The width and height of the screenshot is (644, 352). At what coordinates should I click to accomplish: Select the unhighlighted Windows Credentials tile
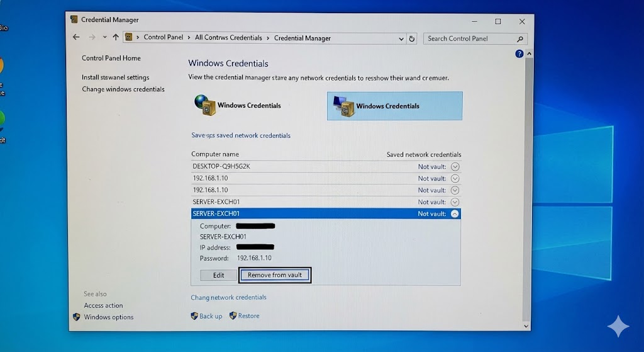(238, 105)
